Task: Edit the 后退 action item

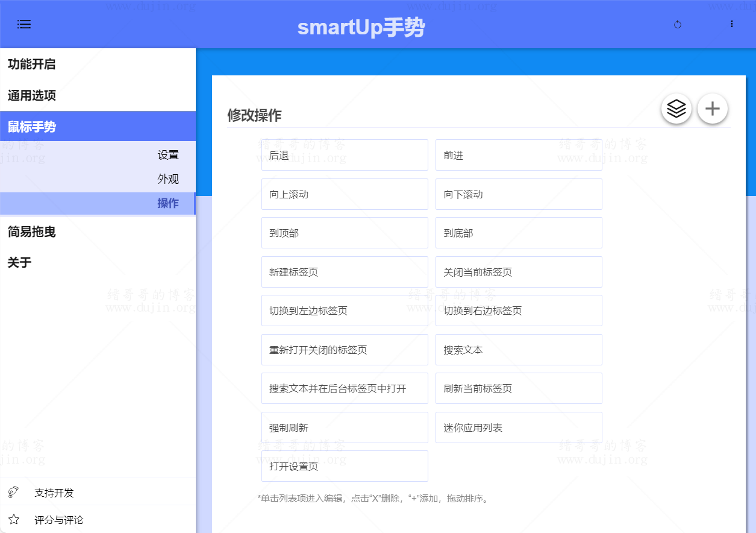Action: (x=345, y=155)
